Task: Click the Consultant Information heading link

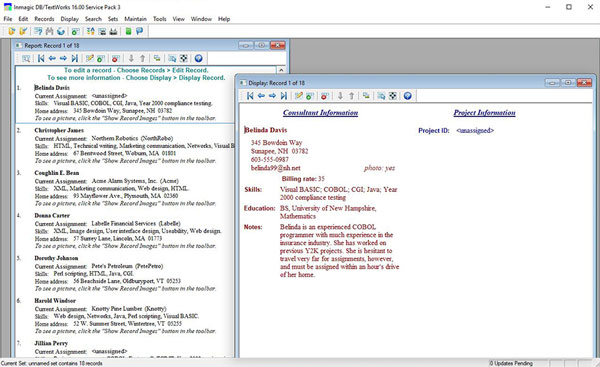Action: point(321,113)
